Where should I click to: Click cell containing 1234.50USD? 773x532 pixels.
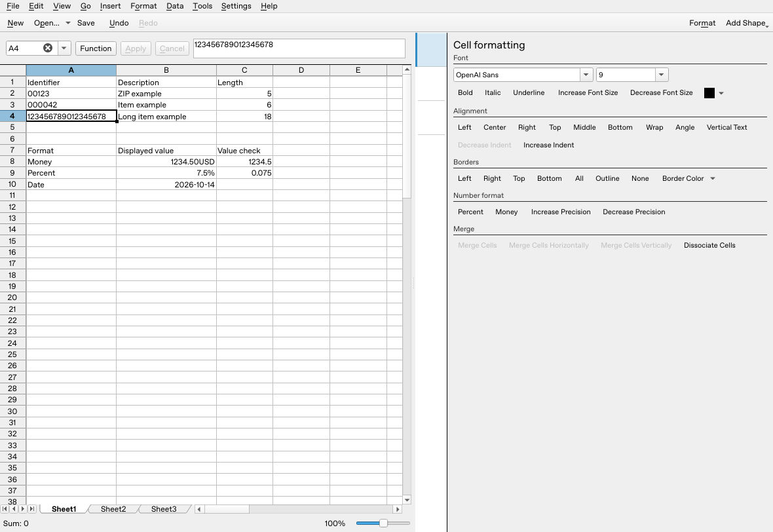point(166,162)
